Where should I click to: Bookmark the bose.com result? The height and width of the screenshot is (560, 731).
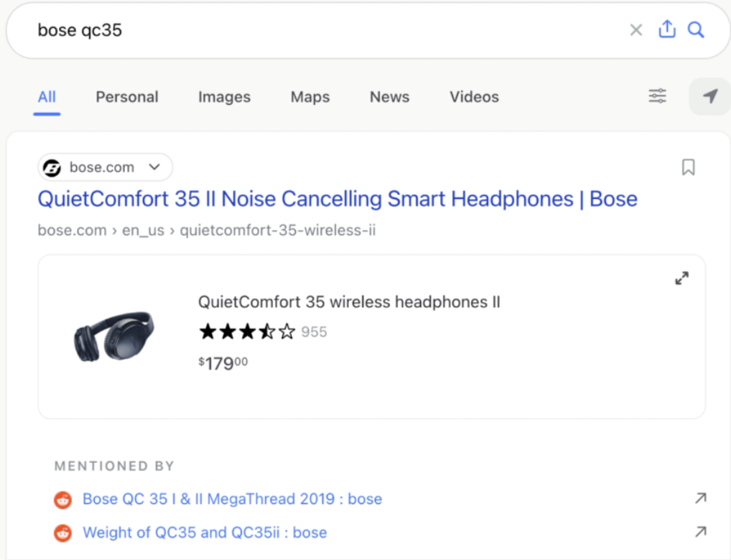688,167
